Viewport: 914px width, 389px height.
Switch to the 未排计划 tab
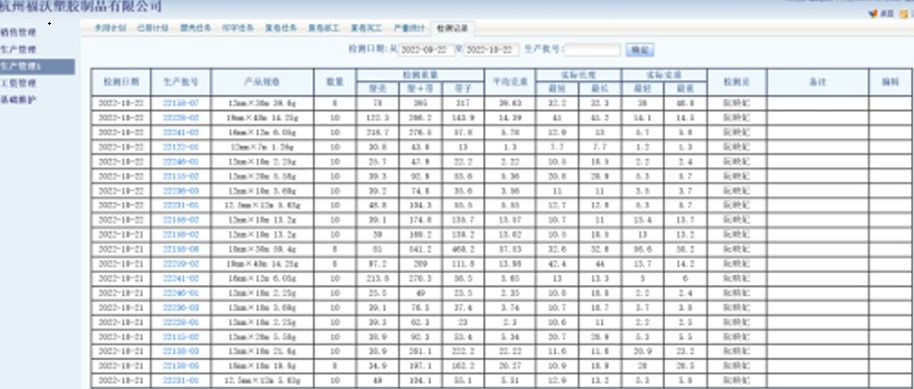tap(111, 27)
